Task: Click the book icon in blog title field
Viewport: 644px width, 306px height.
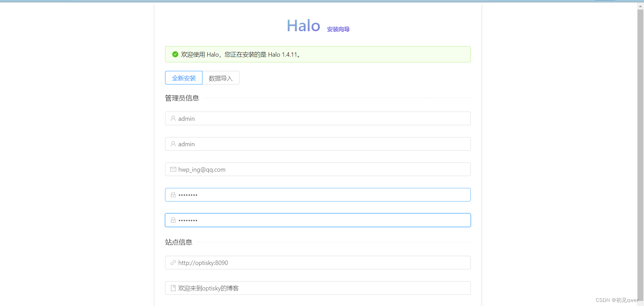Action: (173, 288)
